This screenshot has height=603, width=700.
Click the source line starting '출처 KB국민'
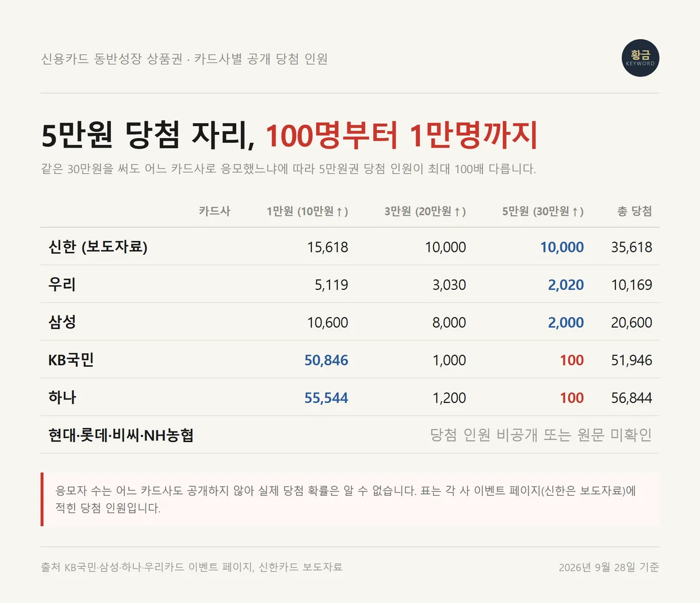click(x=192, y=567)
